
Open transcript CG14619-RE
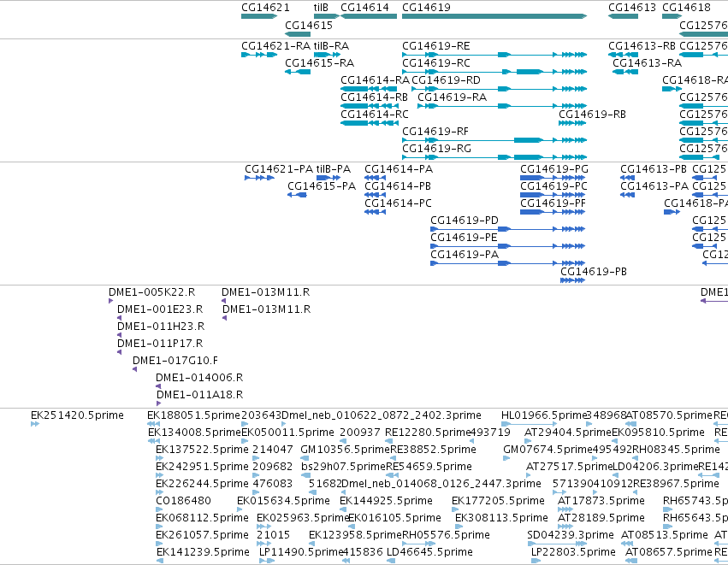click(494, 55)
